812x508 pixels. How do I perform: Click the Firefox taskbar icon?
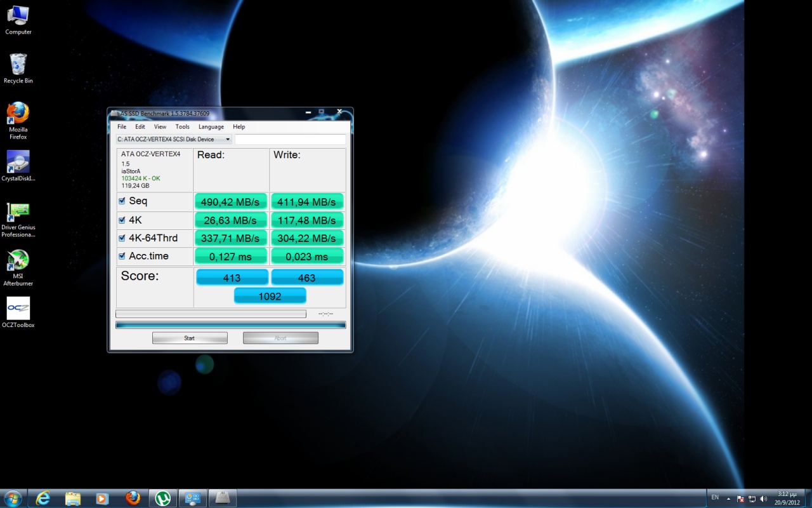[x=133, y=498]
